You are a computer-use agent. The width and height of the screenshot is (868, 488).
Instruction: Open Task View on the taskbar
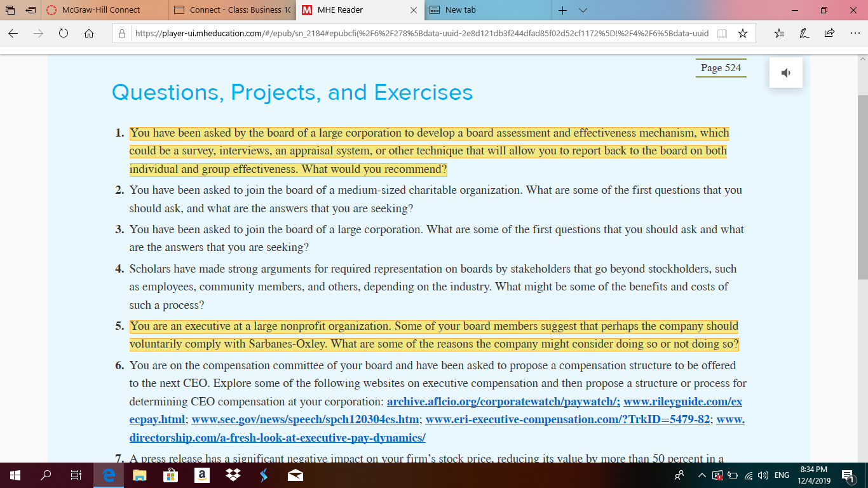pos(76,475)
